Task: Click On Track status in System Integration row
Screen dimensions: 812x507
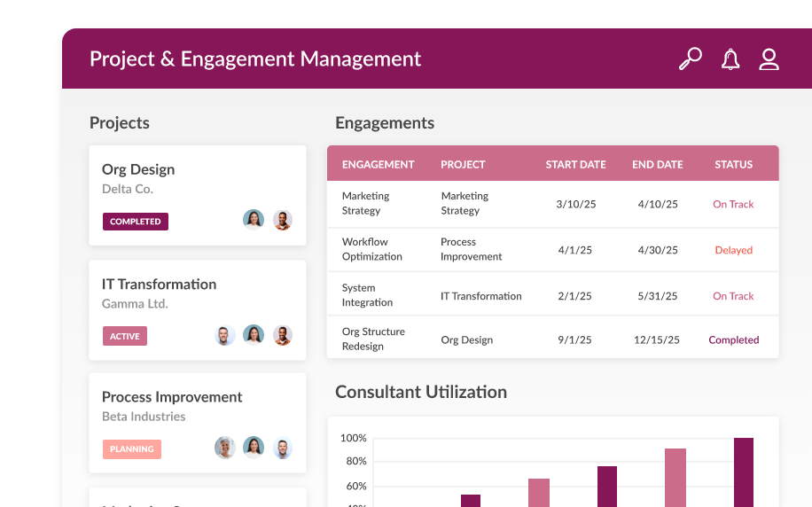Action: [733, 296]
